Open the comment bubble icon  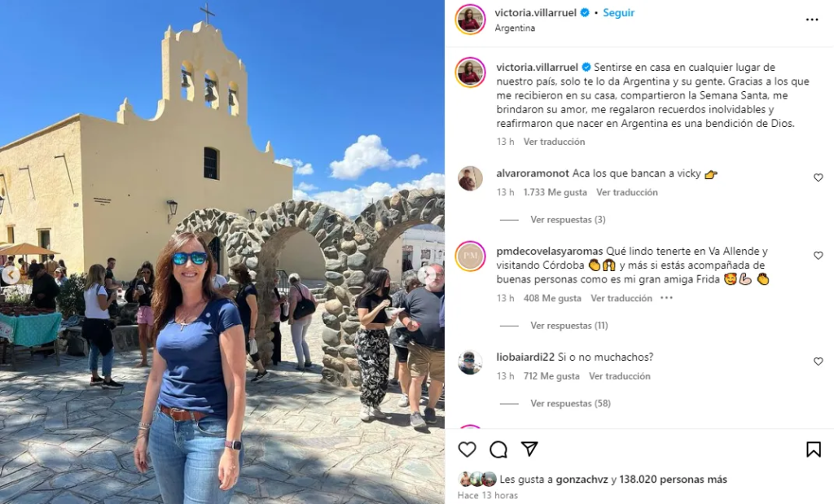click(x=498, y=449)
